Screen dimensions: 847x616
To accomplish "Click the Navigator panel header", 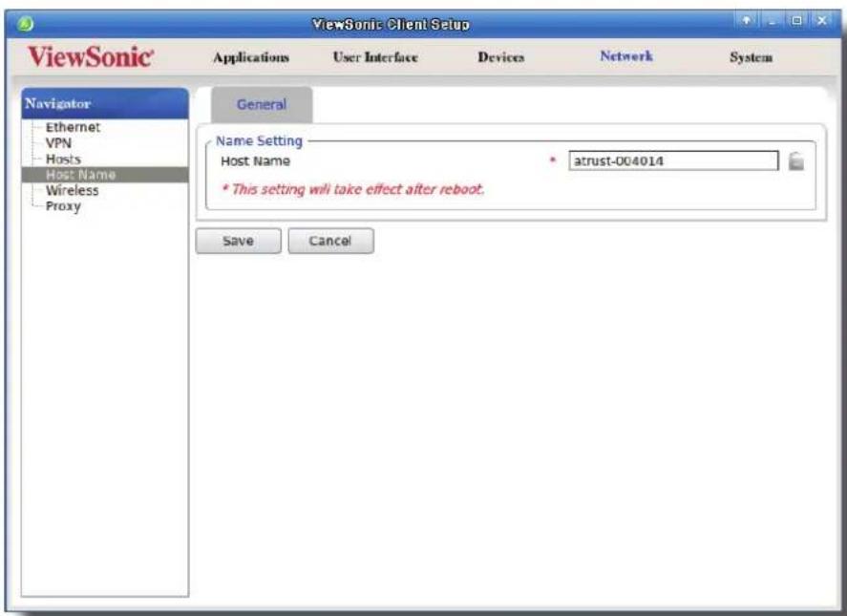I will pos(105,103).
